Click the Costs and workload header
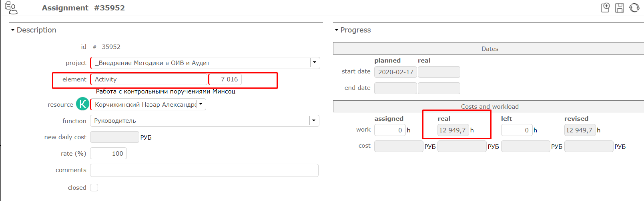 489,106
